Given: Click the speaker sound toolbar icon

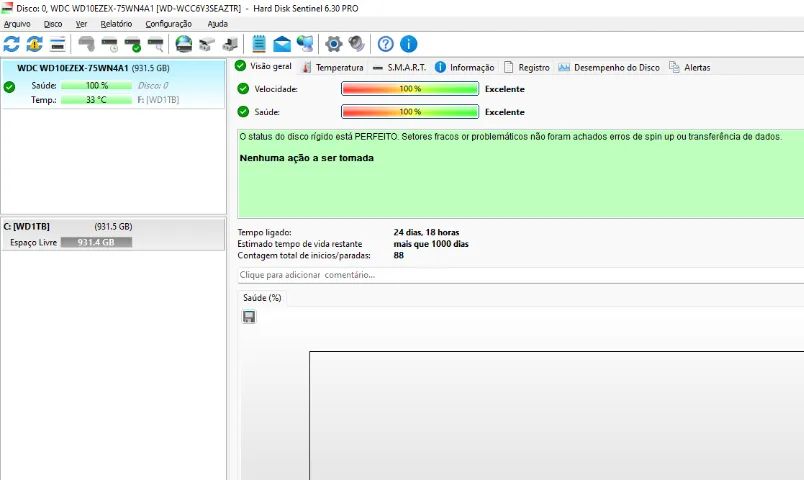Looking at the screenshot, I should click(356, 44).
